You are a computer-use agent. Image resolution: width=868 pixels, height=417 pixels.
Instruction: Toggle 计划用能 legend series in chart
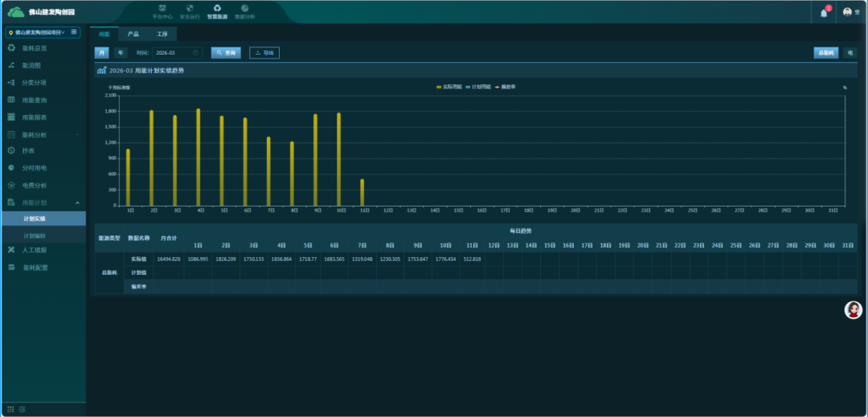[479, 87]
